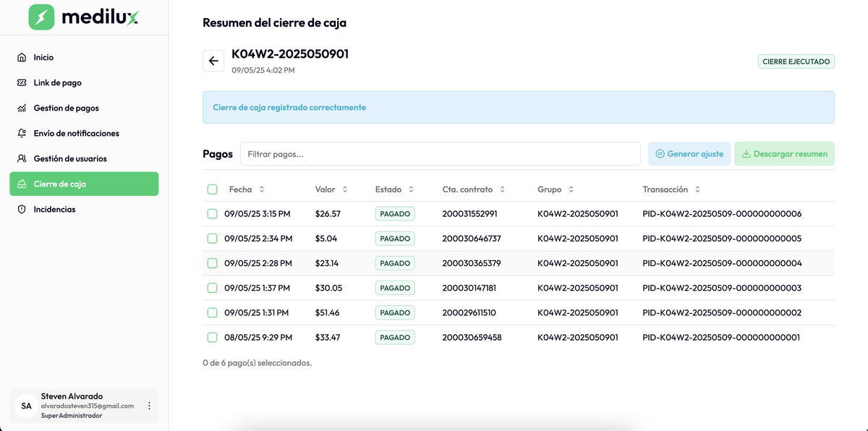The height and width of the screenshot is (431, 868).
Task: Click the Descargar resumen button
Action: 785,154
